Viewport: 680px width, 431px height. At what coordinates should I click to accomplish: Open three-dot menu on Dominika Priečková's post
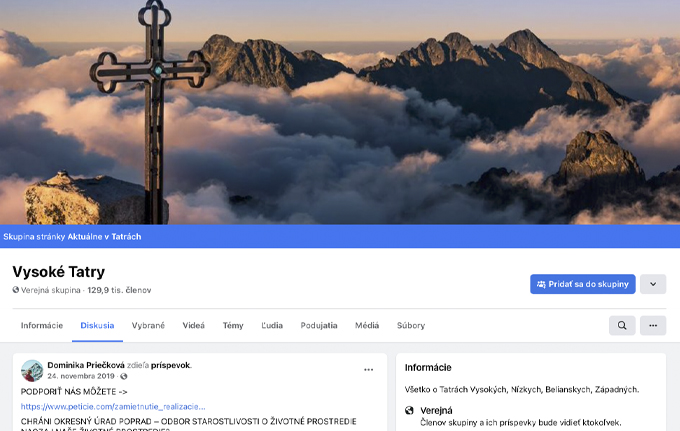pyautogui.click(x=369, y=369)
